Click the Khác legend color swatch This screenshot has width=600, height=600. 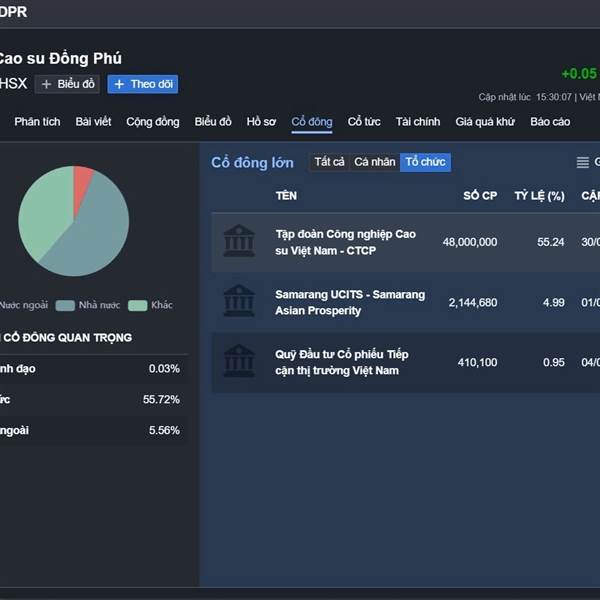click(137, 305)
